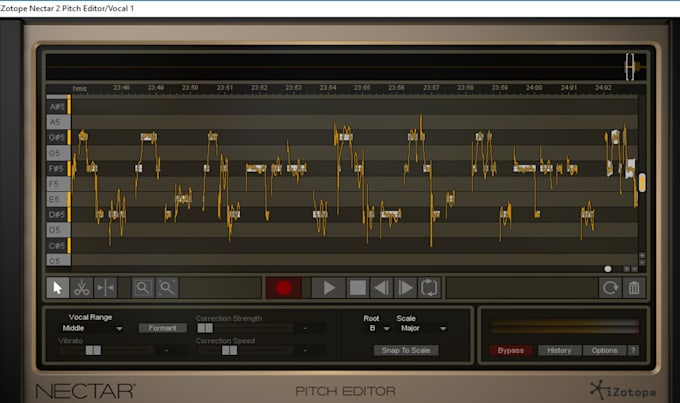This screenshot has width=680, height=403.
Task: Open the History panel
Action: pyautogui.click(x=559, y=350)
